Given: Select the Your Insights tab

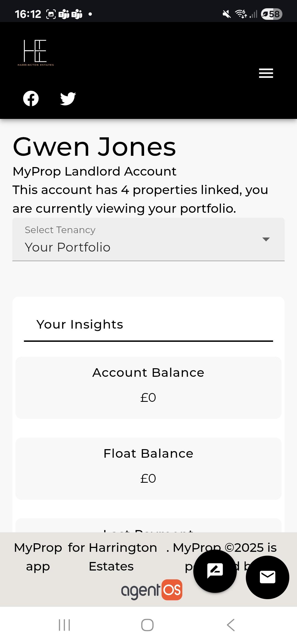Looking at the screenshot, I should (x=80, y=324).
